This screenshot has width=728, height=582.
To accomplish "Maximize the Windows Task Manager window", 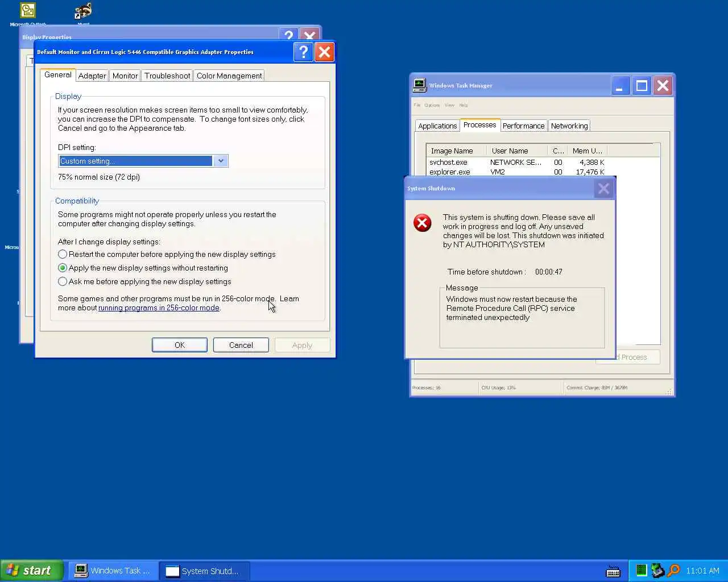I will click(x=642, y=86).
